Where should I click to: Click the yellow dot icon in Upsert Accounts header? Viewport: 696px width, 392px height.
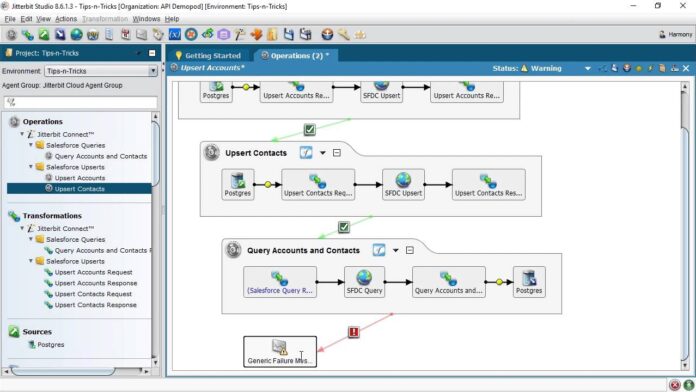tap(639, 68)
